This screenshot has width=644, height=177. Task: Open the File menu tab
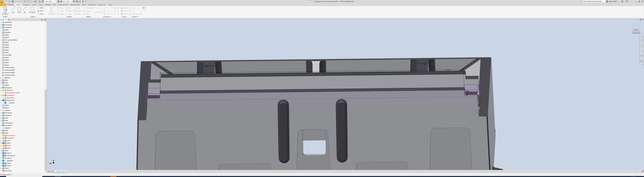pyautogui.click(x=3, y=5)
